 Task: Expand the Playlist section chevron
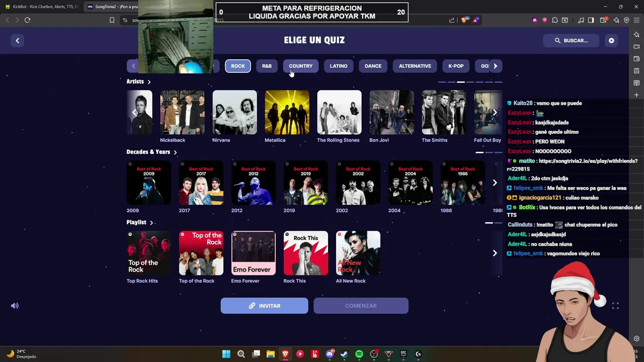(151, 222)
